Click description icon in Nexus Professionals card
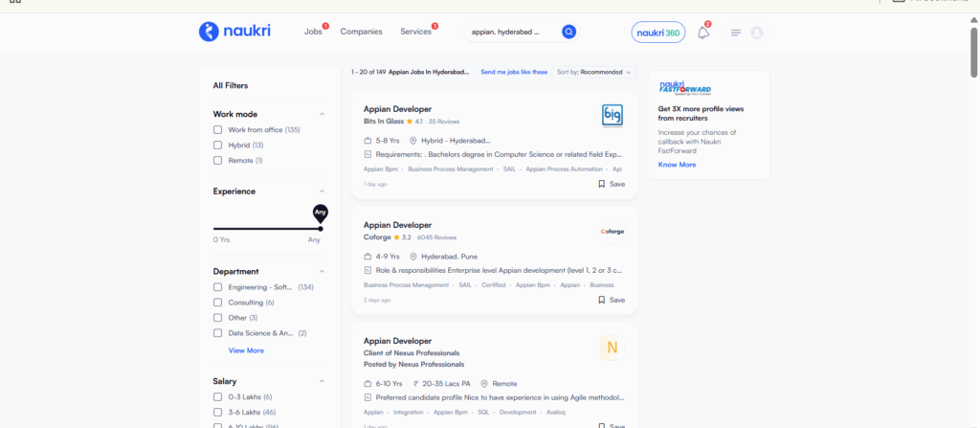Viewport: 980px width, 428px height. [368, 397]
